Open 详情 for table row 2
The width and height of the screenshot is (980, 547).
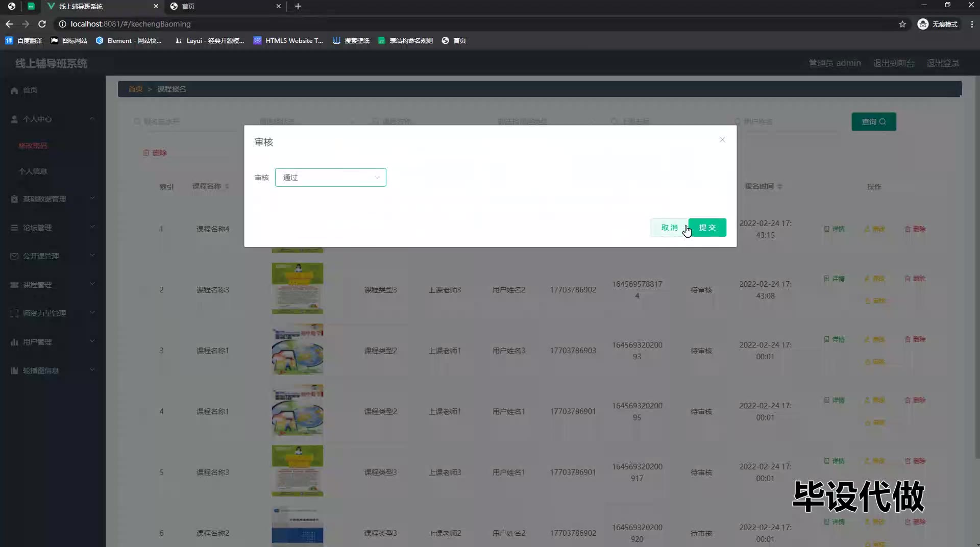point(834,279)
